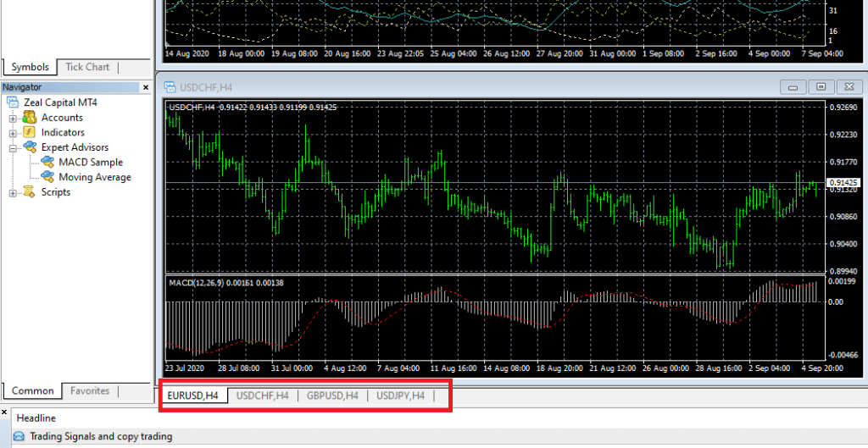This screenshot has height=448, width=868.
Task: Expand the Accounts tree node
Action: click(x=13, y=119)
